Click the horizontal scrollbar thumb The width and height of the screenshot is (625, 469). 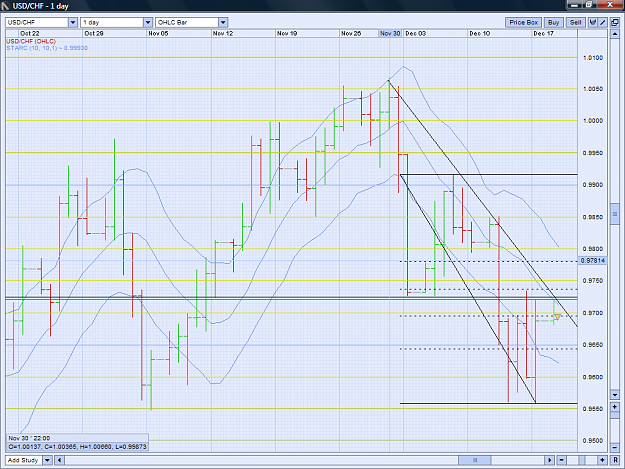pos(474,460)
